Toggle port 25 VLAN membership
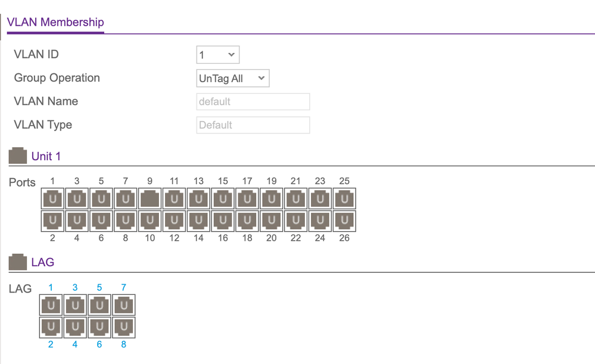595x364 pixels. tap(344, 199)
